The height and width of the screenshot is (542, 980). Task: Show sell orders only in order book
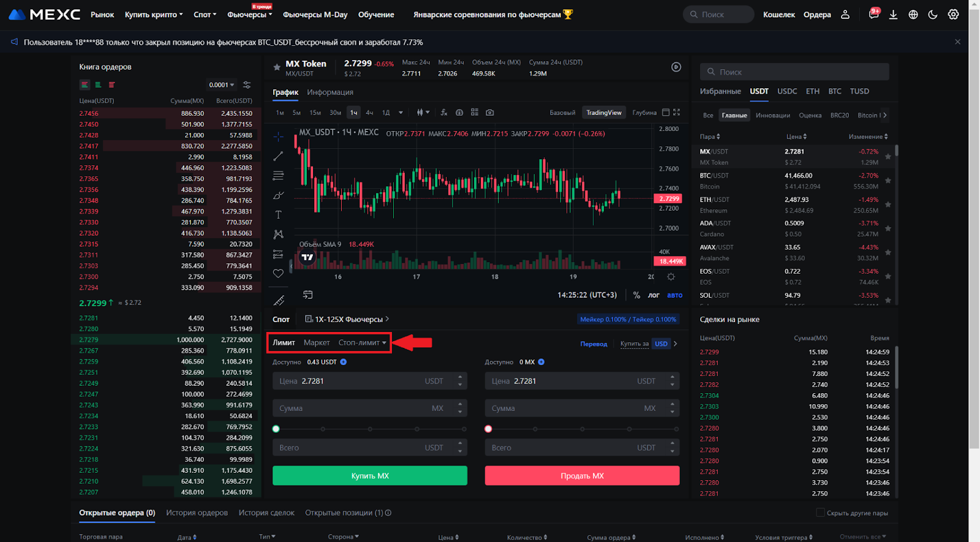pyautogui.click(x=111, y=85)
